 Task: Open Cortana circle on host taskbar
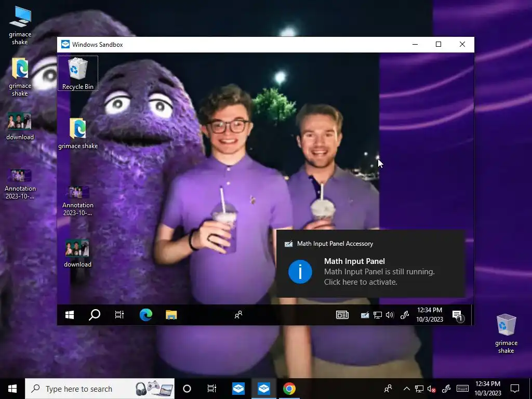[x=187, y=389]
